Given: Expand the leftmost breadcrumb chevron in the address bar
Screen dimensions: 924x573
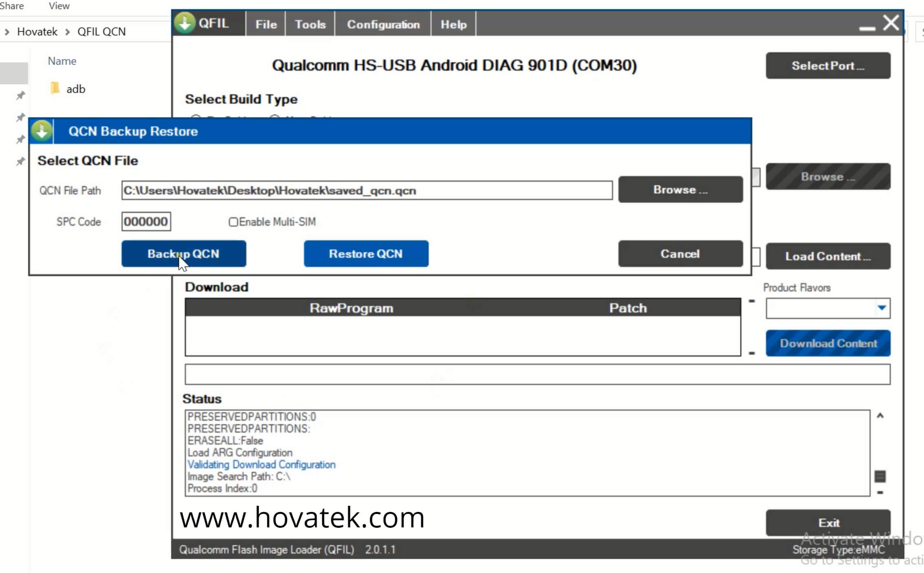Looking at the screenshot, I should pos(7,31).
